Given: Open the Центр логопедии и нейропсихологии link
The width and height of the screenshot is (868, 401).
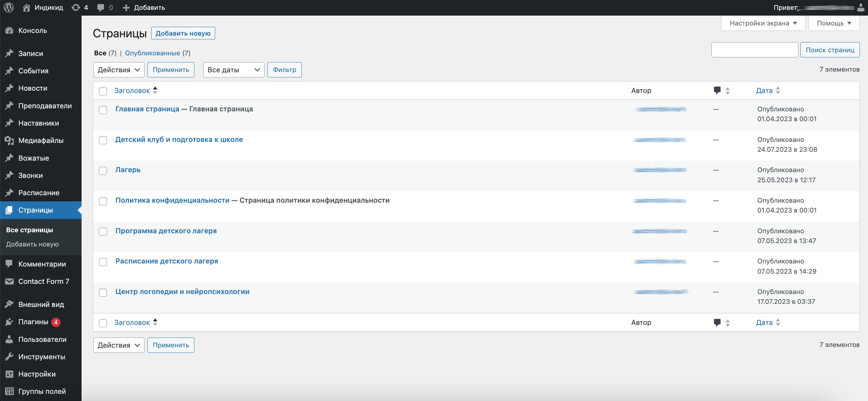Looking at the screenshot, I should pyautogui.click(x=182, y=292).
